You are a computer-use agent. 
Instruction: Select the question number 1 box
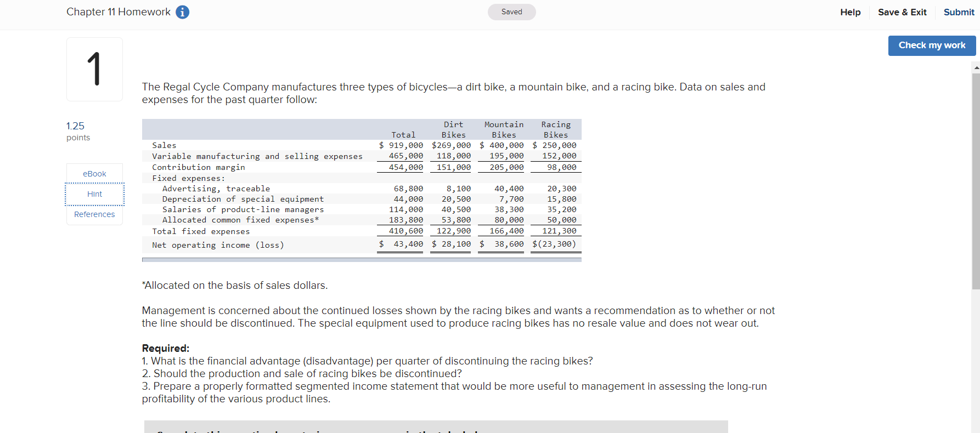tap(94, 69)
